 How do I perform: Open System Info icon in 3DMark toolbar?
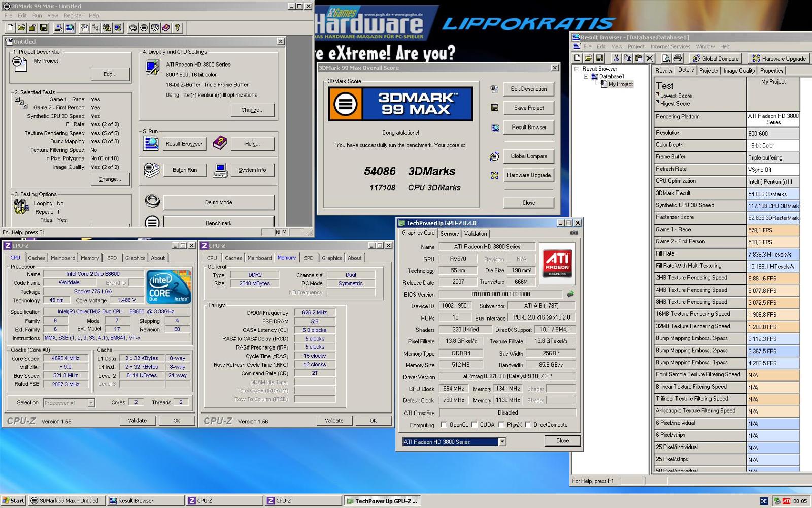pos(58,28)
